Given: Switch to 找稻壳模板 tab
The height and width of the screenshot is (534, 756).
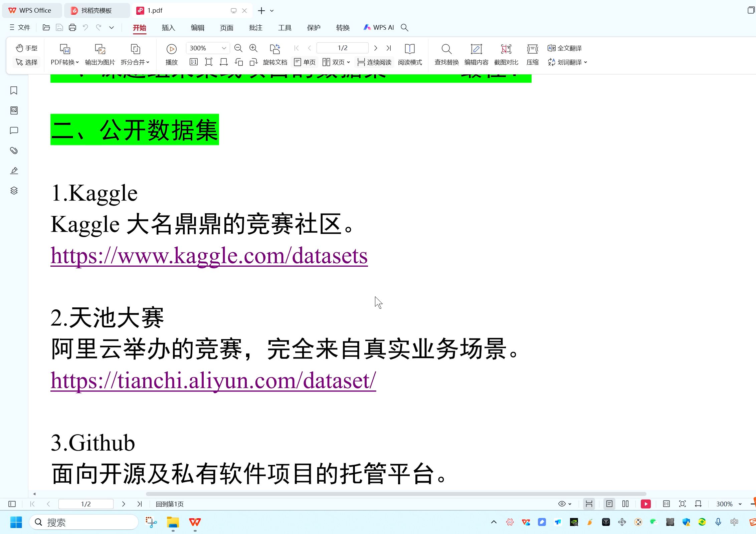Looking at the screenshot, I should (97, 11).
